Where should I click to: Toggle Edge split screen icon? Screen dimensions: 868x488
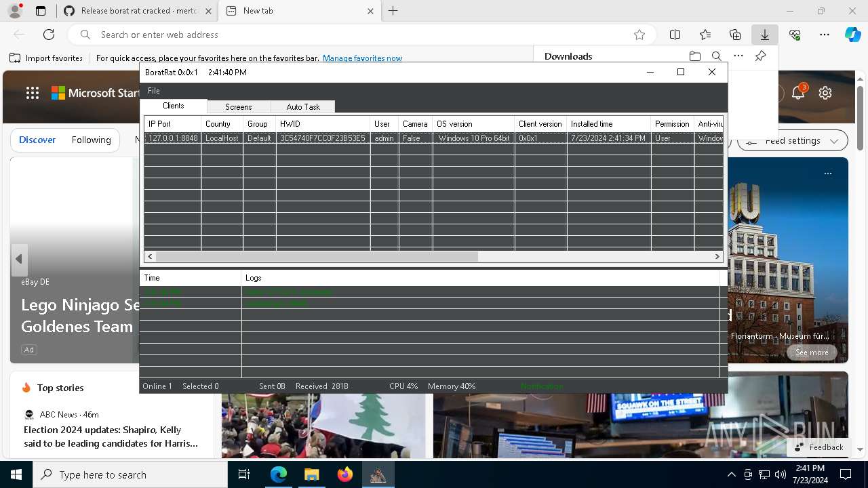click(x=675, y=35)
